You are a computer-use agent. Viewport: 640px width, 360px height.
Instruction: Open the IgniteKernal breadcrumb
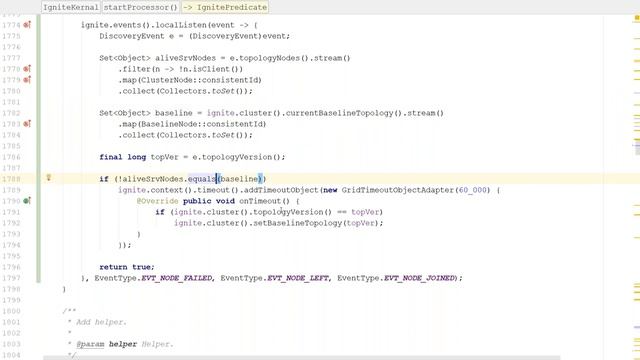71,7
